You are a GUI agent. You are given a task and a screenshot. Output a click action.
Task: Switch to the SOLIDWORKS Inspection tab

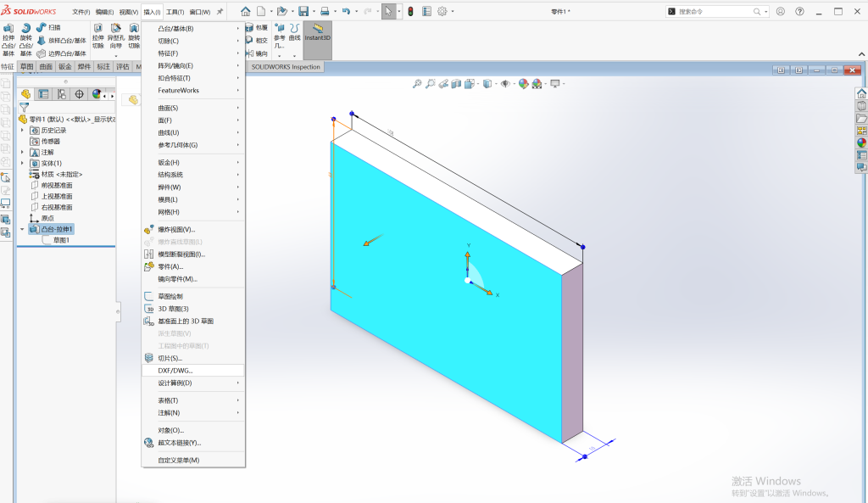click(286, 67)
